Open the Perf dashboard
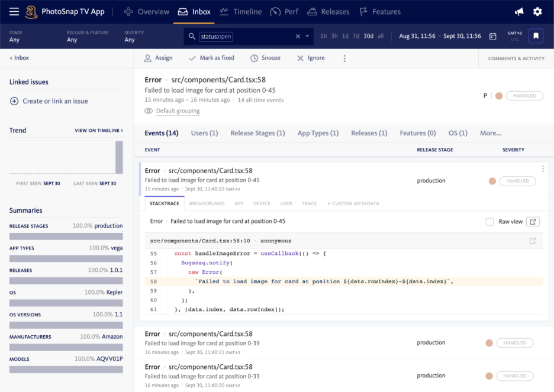This screenshot has height=392, width=554. click(x=284, y=12)
